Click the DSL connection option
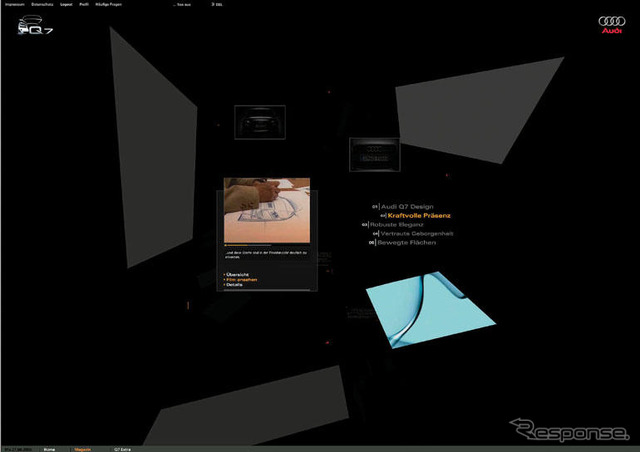 pyautogui.click(x=217, y=4)
